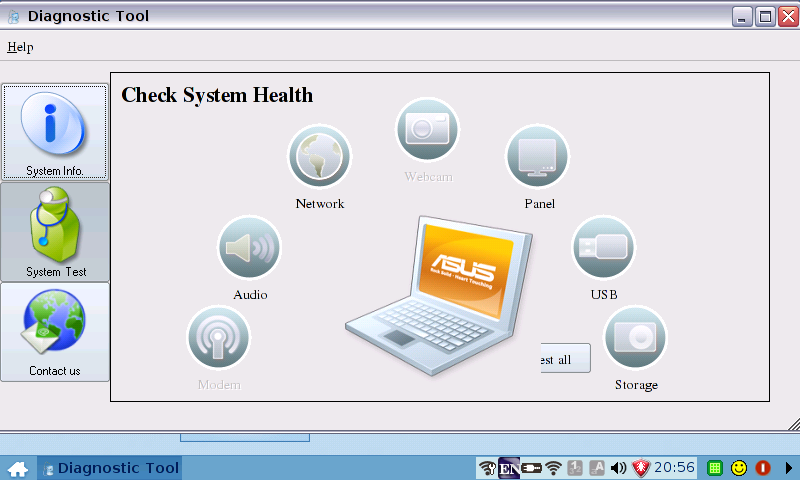This screenshot has height=480, width=800.
Task: Click the Modem test icon
Action: click(218, 338)
